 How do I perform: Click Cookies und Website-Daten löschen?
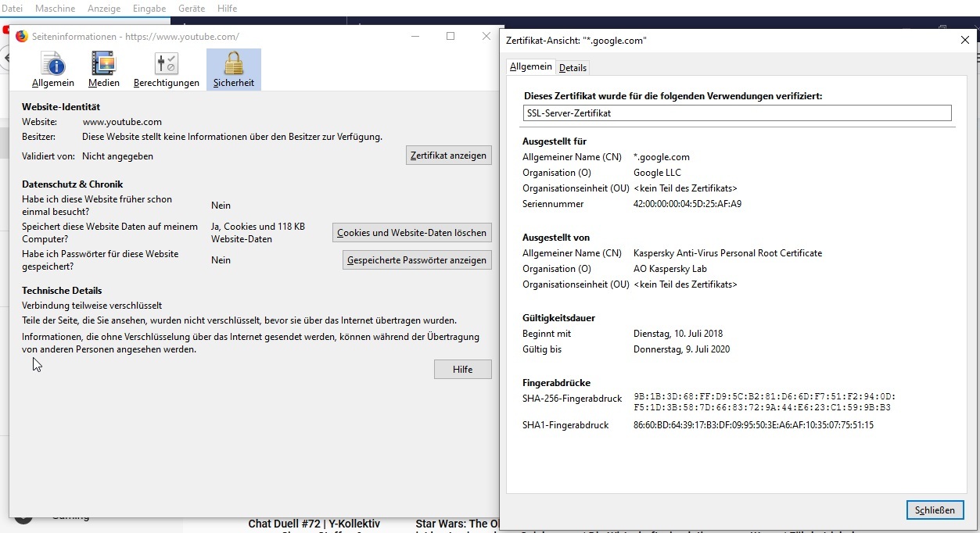click(x=412, y=232)
